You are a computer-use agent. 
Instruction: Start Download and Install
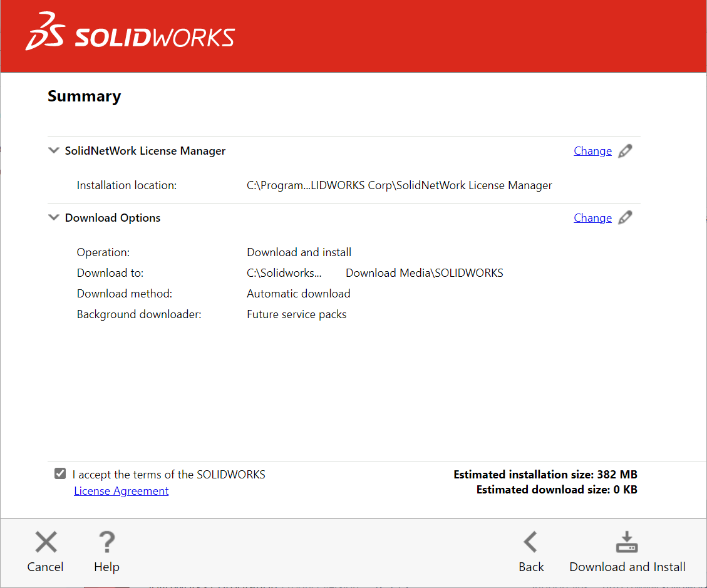627,552
